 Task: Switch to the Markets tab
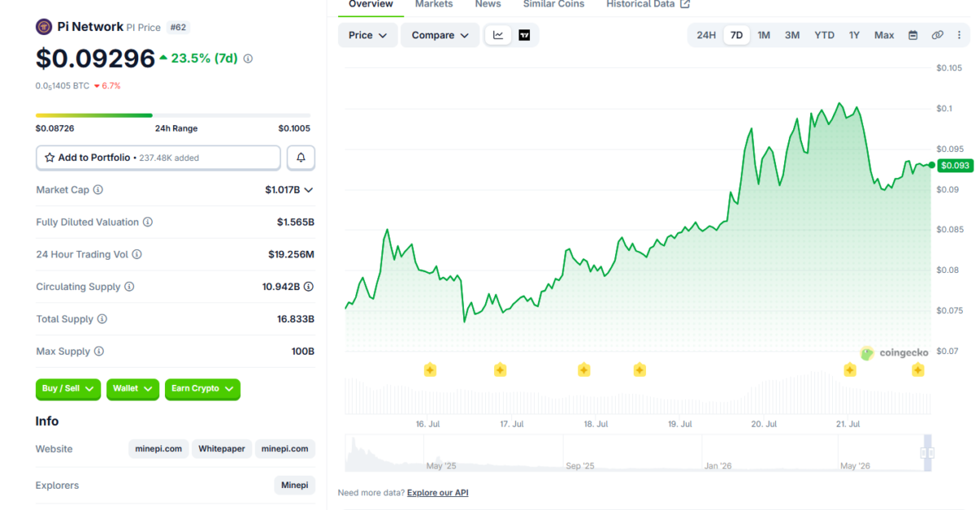(434, 4)
